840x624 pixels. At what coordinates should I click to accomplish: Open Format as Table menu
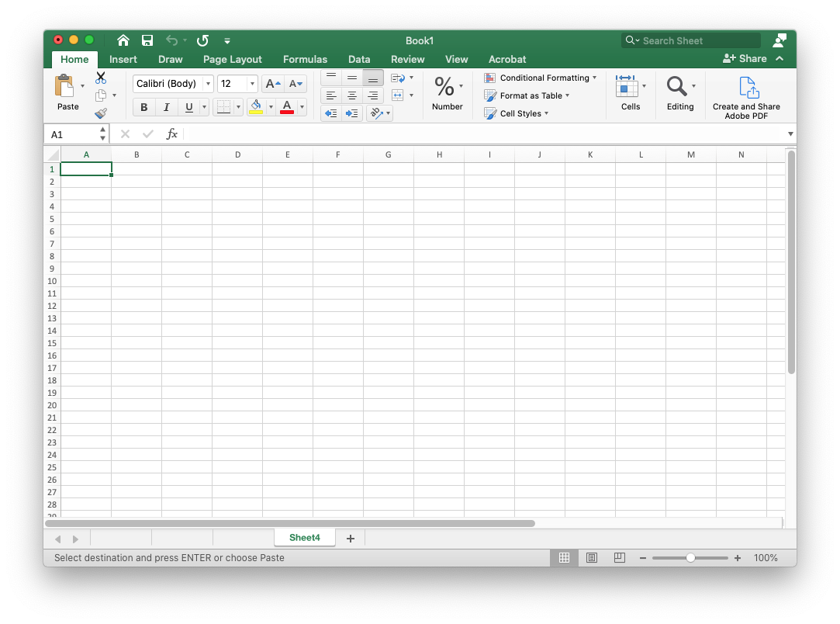click(527, 95)
